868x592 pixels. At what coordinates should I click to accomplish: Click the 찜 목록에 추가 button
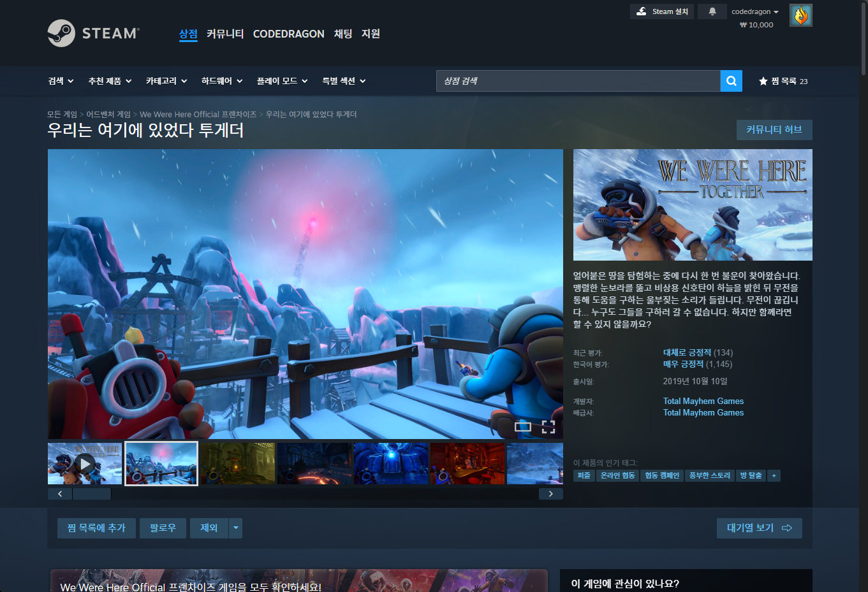pyautogui.click(x=96, y=528)
